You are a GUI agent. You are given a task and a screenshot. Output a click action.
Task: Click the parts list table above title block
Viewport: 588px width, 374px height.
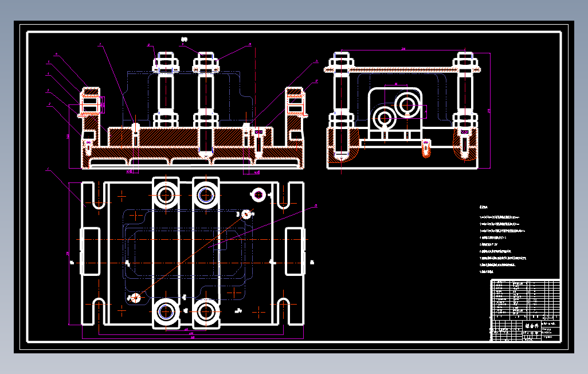tap(526, 299)
